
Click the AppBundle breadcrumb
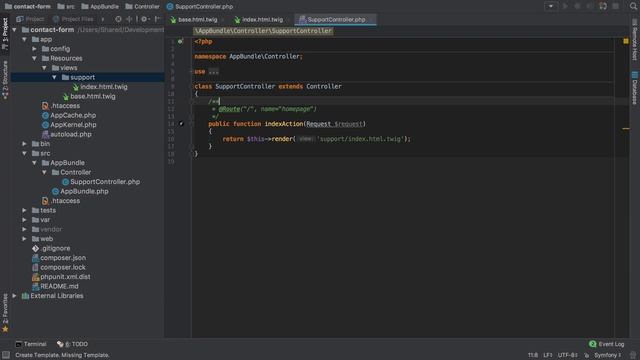tap(100, 7)
